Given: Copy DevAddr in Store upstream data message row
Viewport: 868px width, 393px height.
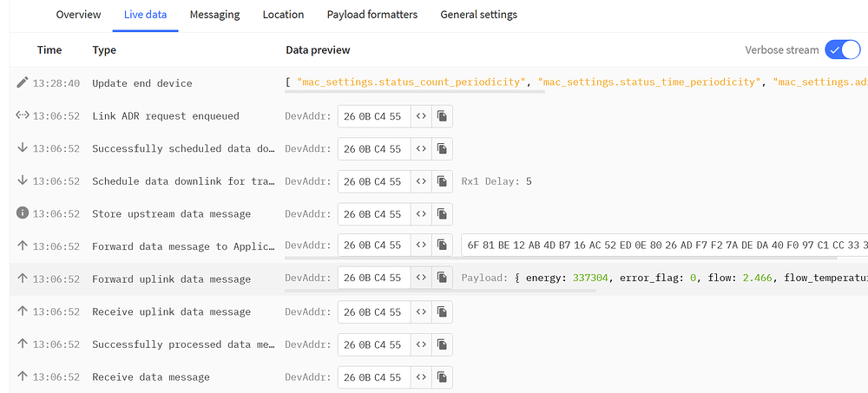Looking at the screenshot, I should pyautogui.click(x=442, y=214).
